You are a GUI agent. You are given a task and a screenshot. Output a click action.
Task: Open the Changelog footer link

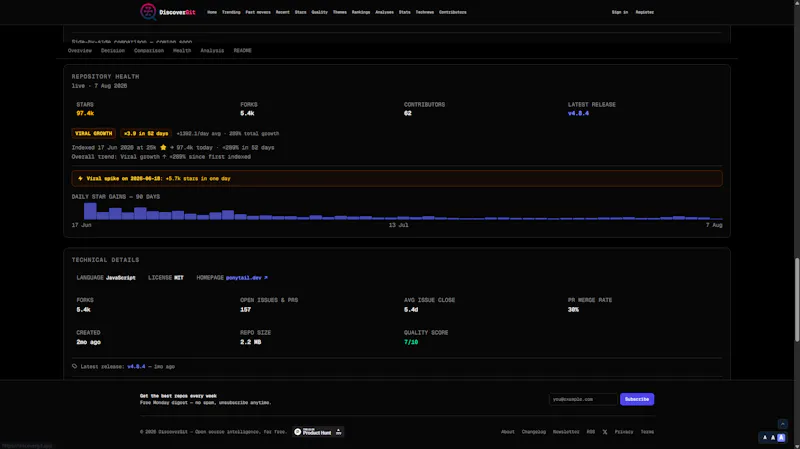pyautogui.click(x=534, y=432)
